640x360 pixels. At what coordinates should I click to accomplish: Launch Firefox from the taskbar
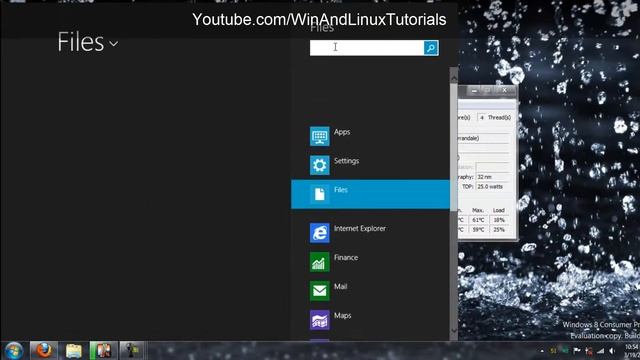pos(44,351)
